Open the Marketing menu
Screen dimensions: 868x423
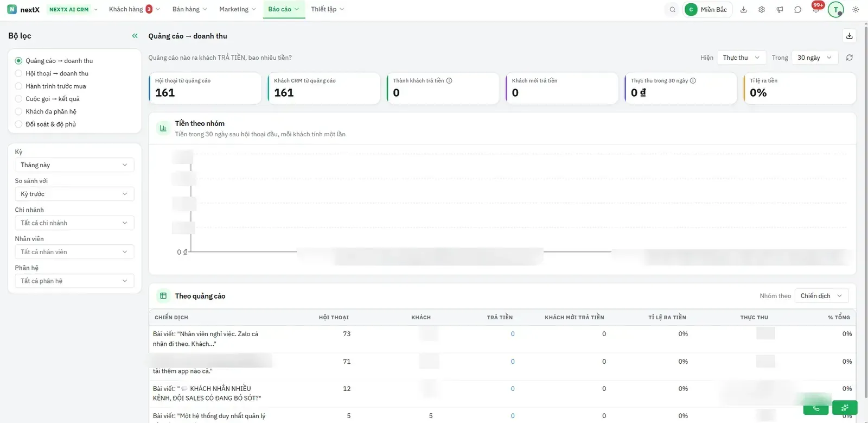[x=238, y=9]
